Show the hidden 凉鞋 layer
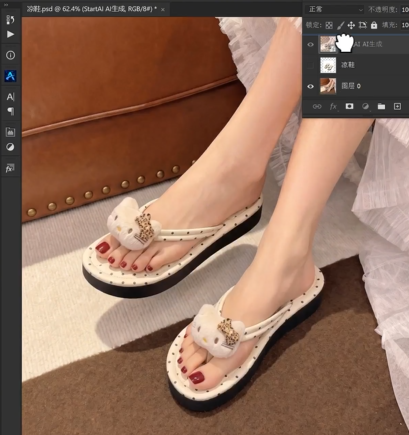This screenshot has width=409, height=435. pyautogui.click(x=310, y=65)
